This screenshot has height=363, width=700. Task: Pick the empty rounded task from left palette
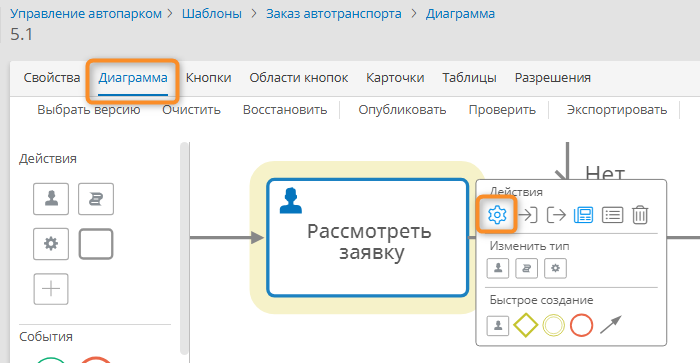[x=96, y=244]
